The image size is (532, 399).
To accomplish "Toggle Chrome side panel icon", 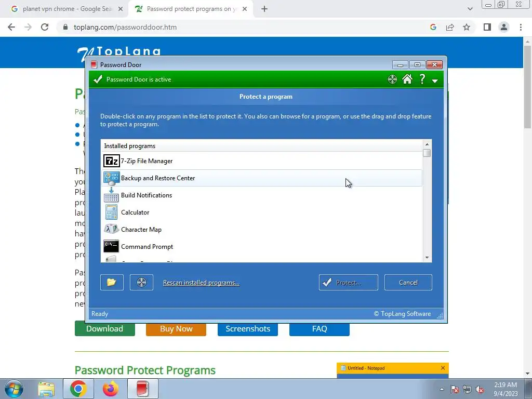I will [487, 27].
